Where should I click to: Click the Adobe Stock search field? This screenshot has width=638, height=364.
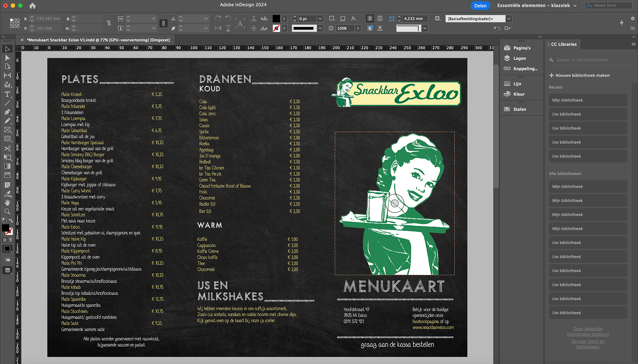click(608, 5)
